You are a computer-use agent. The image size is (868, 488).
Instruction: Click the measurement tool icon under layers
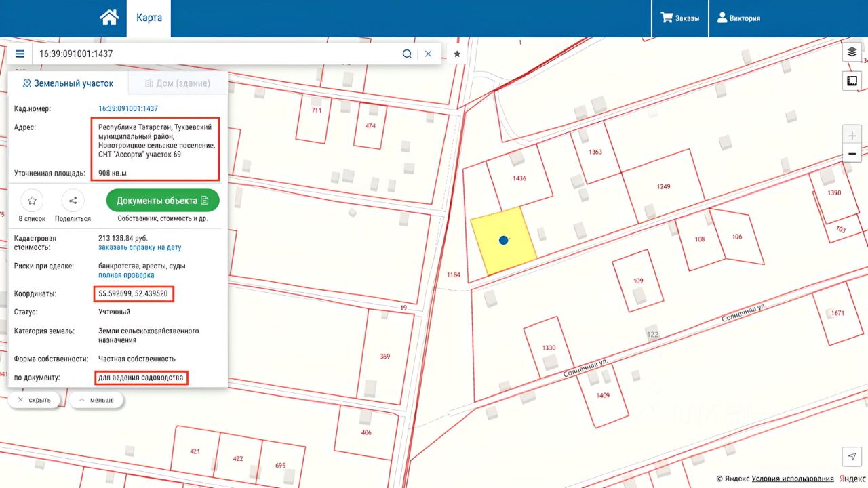(852, 81)
